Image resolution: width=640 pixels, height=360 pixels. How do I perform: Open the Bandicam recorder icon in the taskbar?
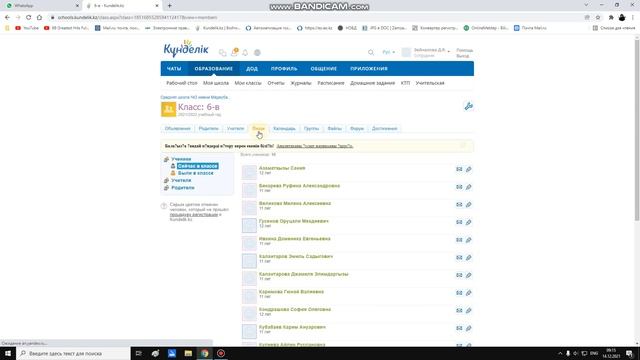pyautogui.click(x=221, y=353)
